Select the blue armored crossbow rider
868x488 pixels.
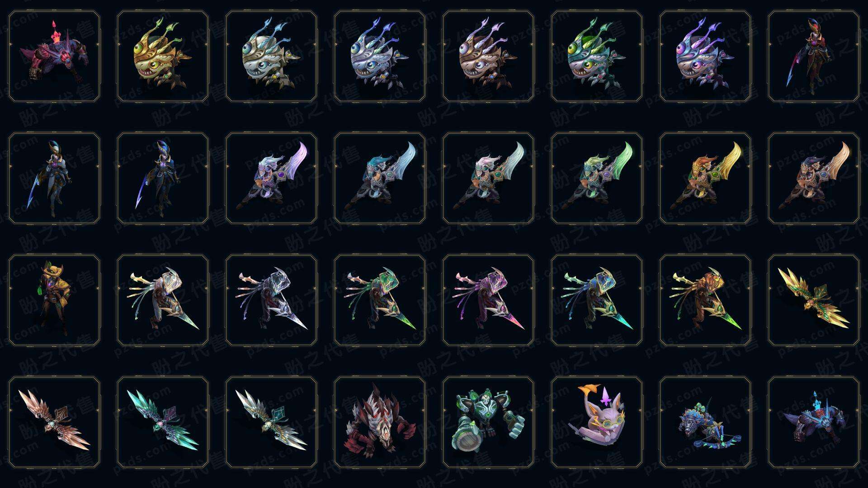coord(705,422)
